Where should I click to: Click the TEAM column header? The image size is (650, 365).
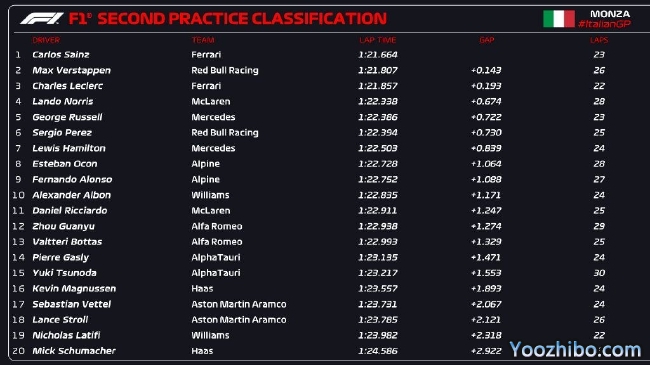click(203, 40)
